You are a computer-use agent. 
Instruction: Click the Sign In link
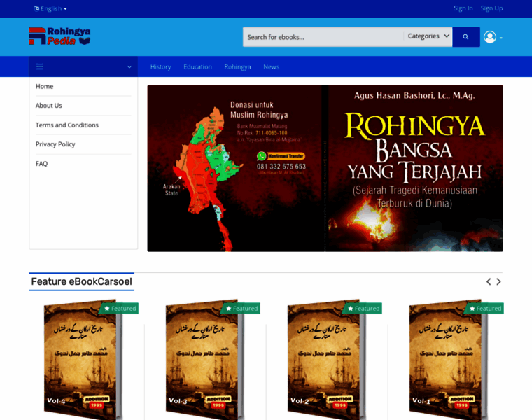[463, 8]
